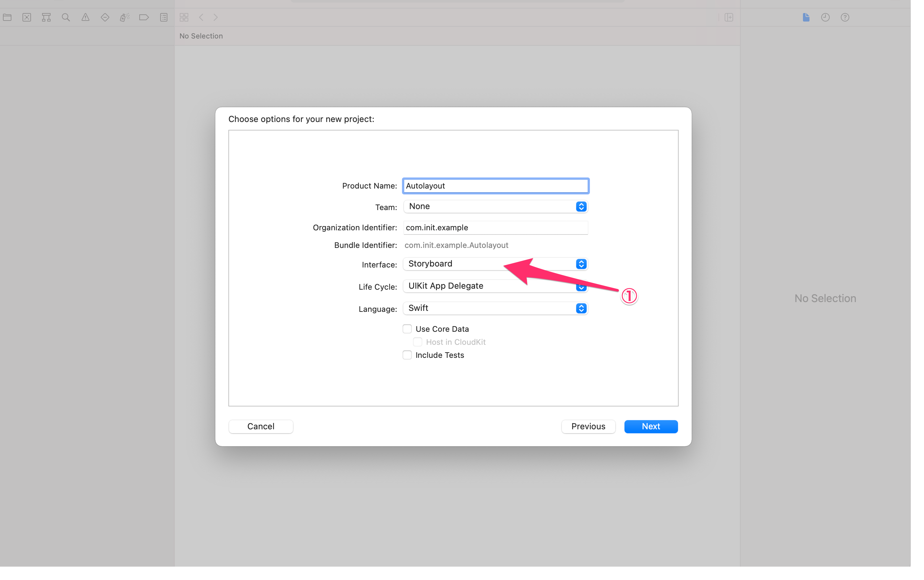Show the Quick Help inspector icon
The height and width of the screenshot is (580, 924).
[845, 17]
